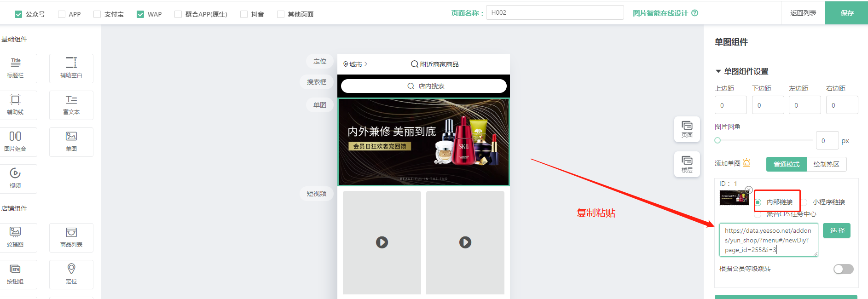Select the 轮播图 carousel component
This screenshot has height=299, width=868.
click(16, 237)
